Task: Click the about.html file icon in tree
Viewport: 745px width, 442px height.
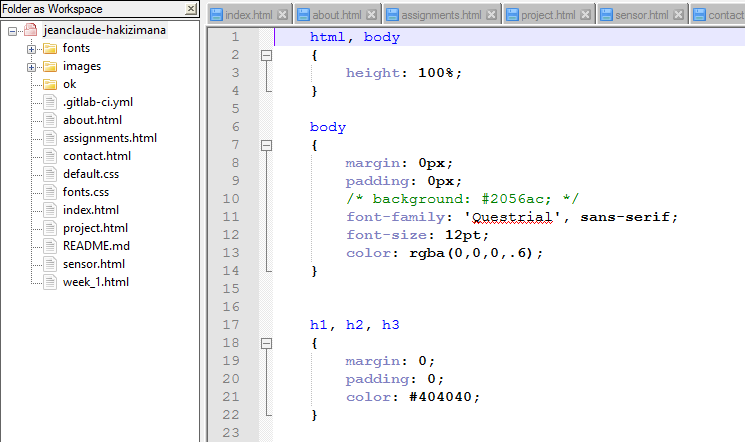Action: click(50, 120)
